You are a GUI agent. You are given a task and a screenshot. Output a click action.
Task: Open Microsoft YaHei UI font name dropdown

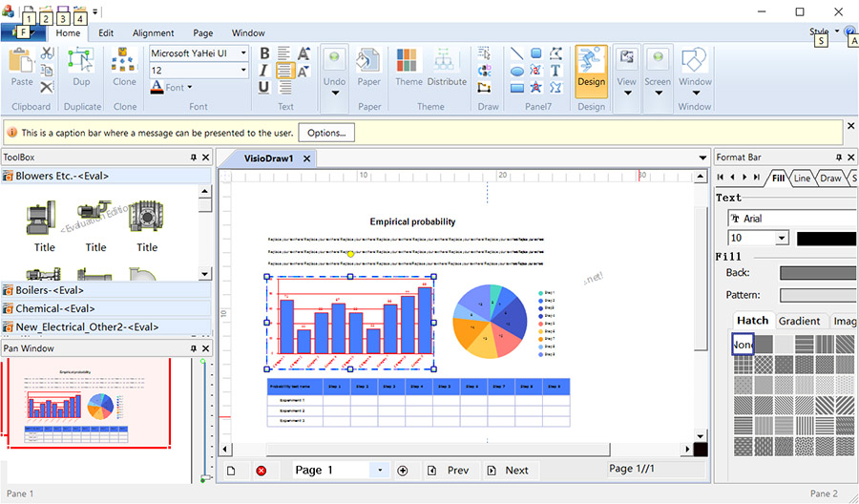coord(243,53)
